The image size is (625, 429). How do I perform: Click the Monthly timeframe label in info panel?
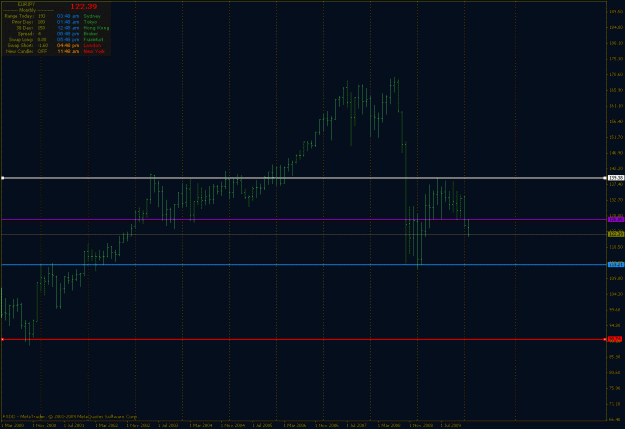(28, 10)
